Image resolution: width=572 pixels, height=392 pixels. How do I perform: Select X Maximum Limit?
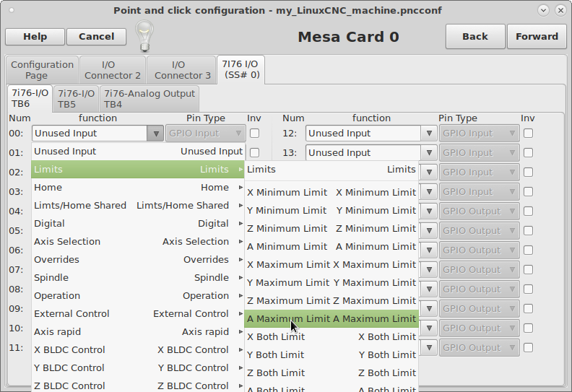coord(331,265)
